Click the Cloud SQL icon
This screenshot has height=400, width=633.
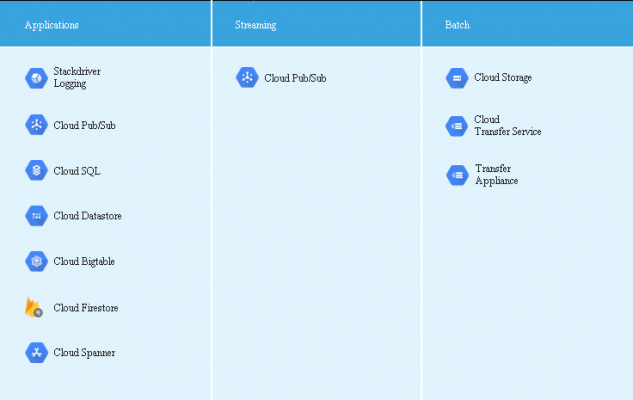pos(36,170)
